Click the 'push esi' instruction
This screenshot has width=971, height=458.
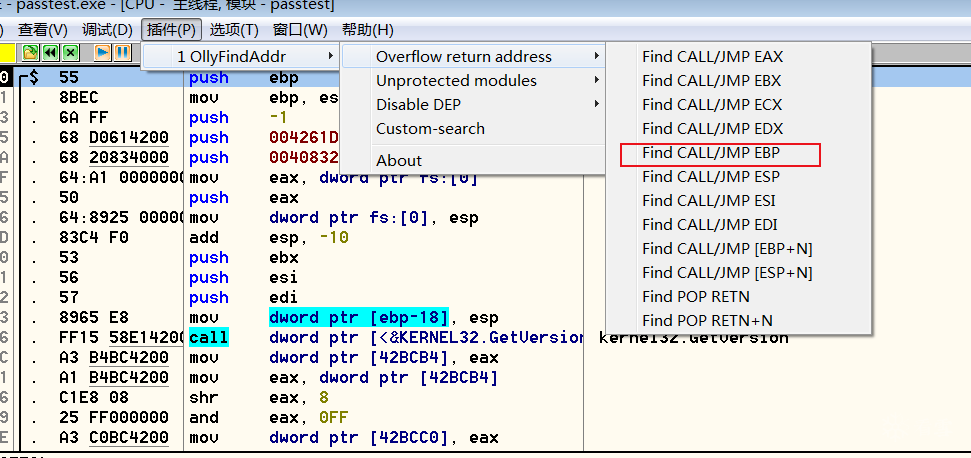coord(244,277)
